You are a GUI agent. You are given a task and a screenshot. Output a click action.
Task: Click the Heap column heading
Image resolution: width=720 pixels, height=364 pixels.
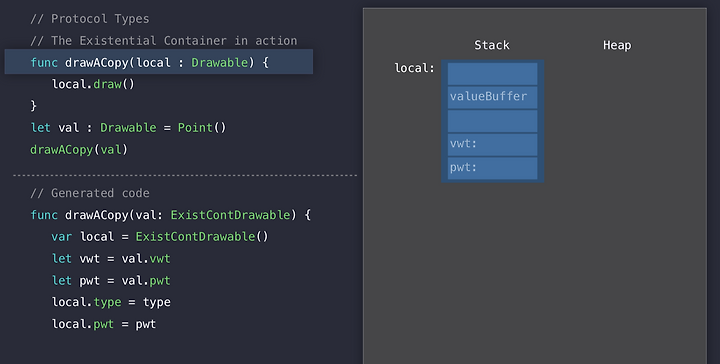pos(617,45)
